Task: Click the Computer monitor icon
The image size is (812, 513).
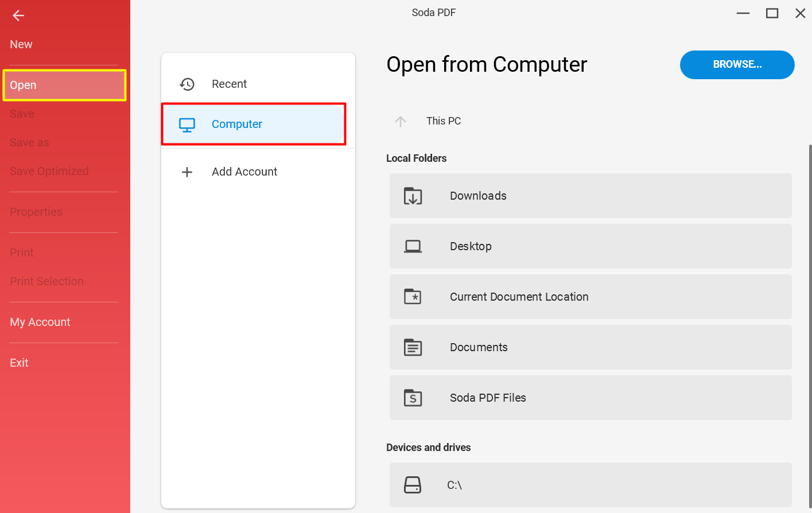Action: (187, 125)
